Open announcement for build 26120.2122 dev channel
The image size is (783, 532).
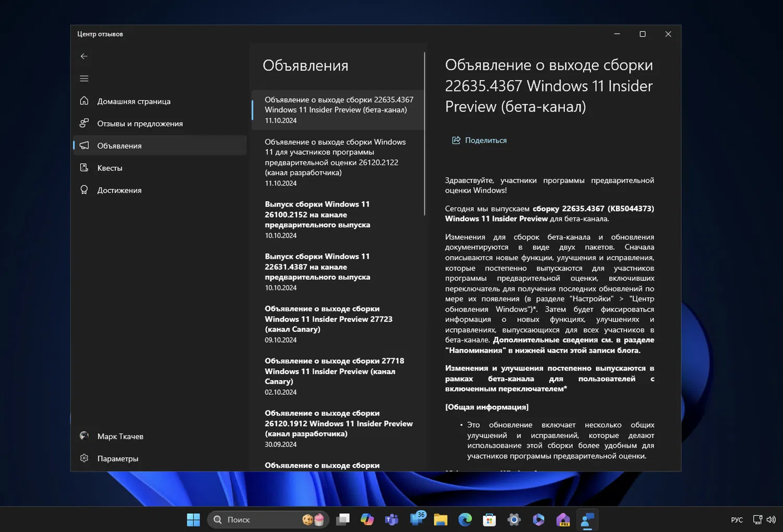338,162
